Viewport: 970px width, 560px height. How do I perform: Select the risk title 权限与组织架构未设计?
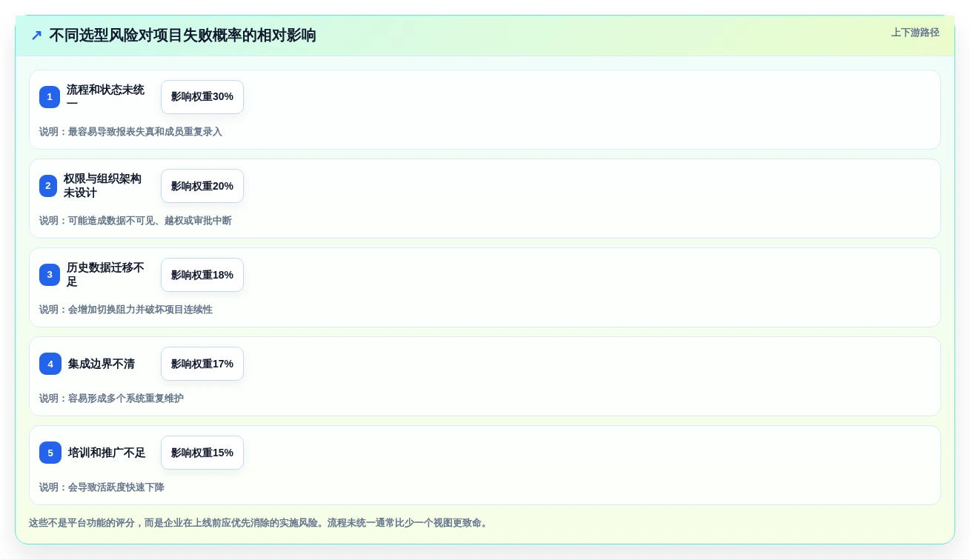[x=103, y=186]
